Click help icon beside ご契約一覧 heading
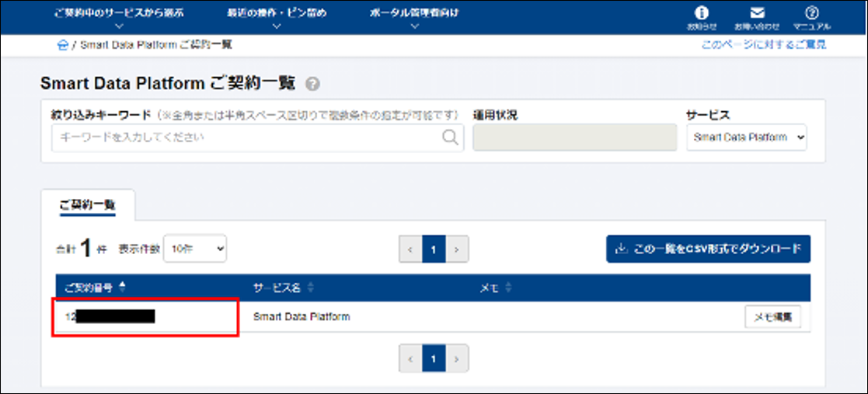Viewport: 868px width, 394px height. tap(313, 84)
